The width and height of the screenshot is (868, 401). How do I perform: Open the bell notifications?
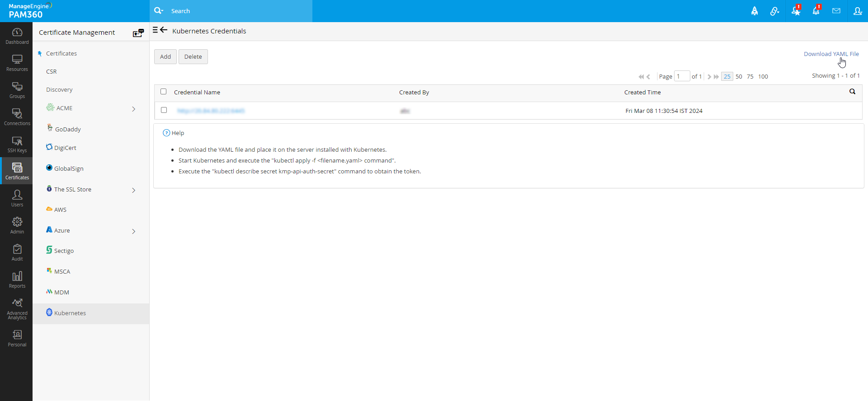coord(816,10)
